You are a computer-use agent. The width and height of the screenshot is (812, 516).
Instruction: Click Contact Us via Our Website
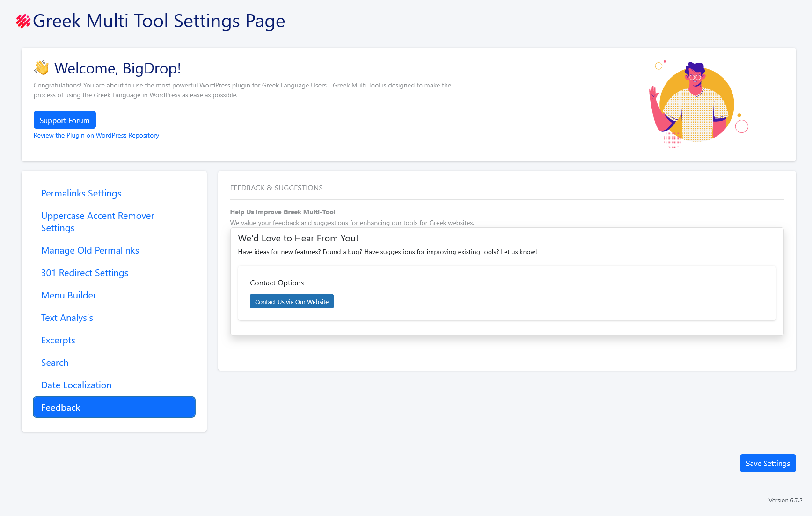point(291,301)
